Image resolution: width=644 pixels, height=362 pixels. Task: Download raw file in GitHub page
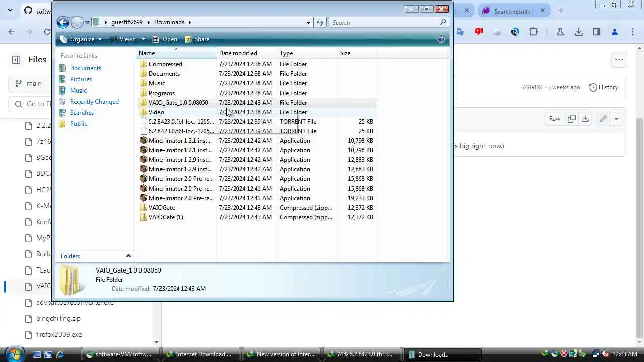click(585, 119)
